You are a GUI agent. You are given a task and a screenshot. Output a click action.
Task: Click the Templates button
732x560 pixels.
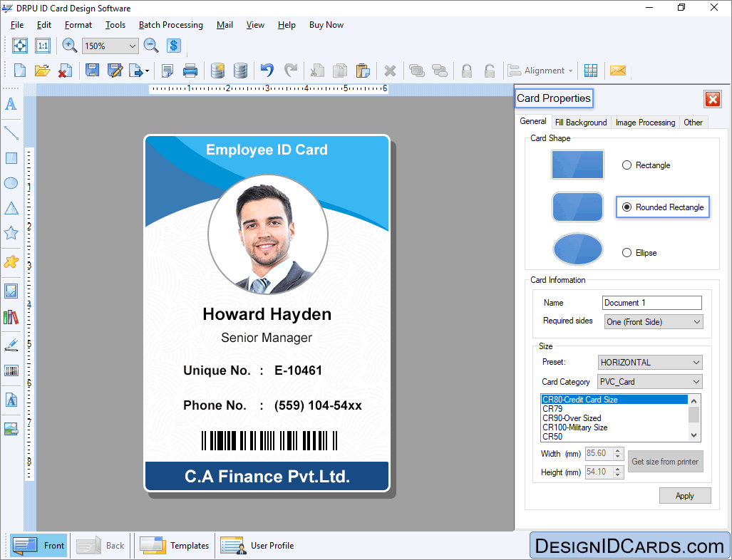tap(175, 546)
